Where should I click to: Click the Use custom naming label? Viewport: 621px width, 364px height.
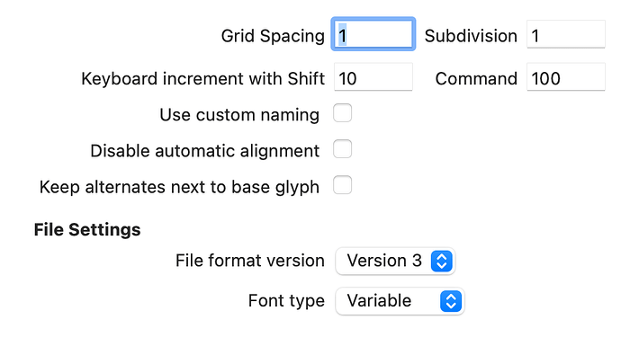click(x=239, y=115)
